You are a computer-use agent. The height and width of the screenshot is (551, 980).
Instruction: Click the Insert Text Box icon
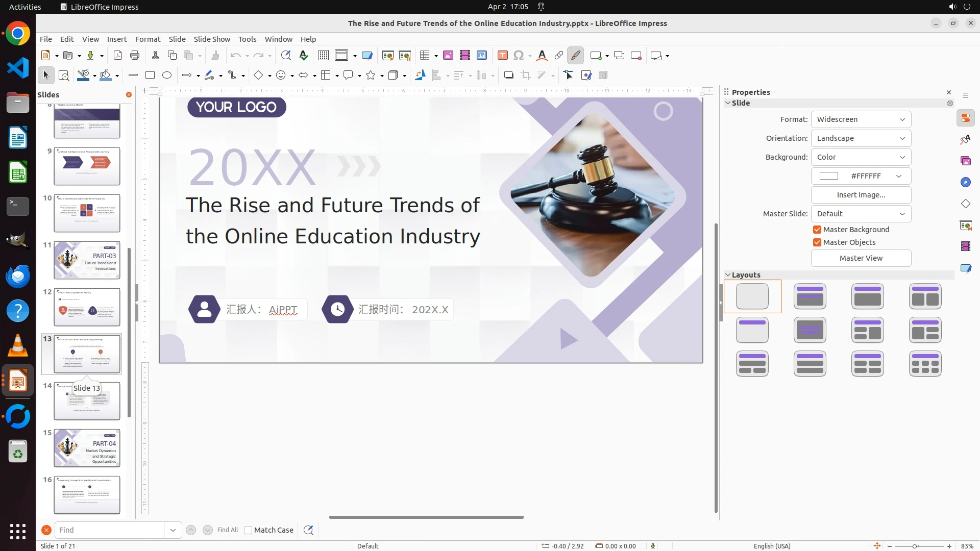click(502, 56)
